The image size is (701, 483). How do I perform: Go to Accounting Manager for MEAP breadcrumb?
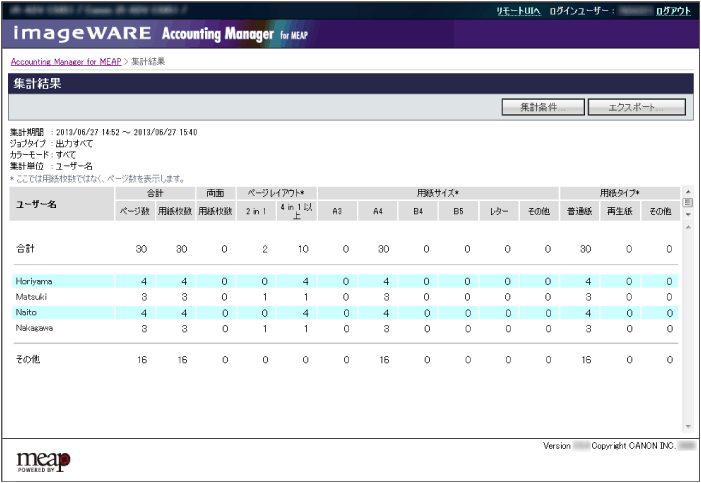pos(65,62)
